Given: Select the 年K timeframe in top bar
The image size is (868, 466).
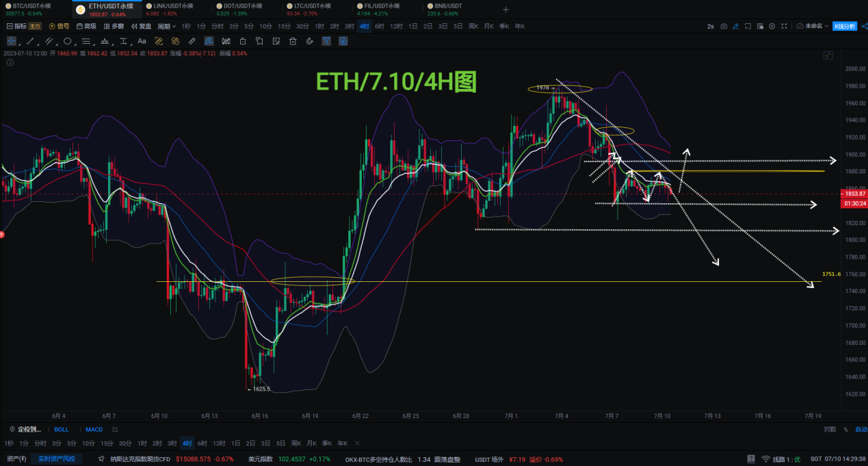Looking at the screenshot, I should click(x=520, y=26).
